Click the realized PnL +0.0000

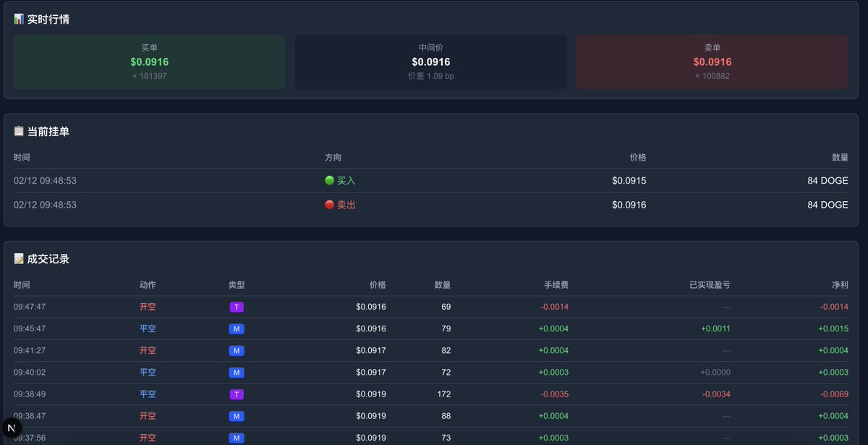pos(715,373)
